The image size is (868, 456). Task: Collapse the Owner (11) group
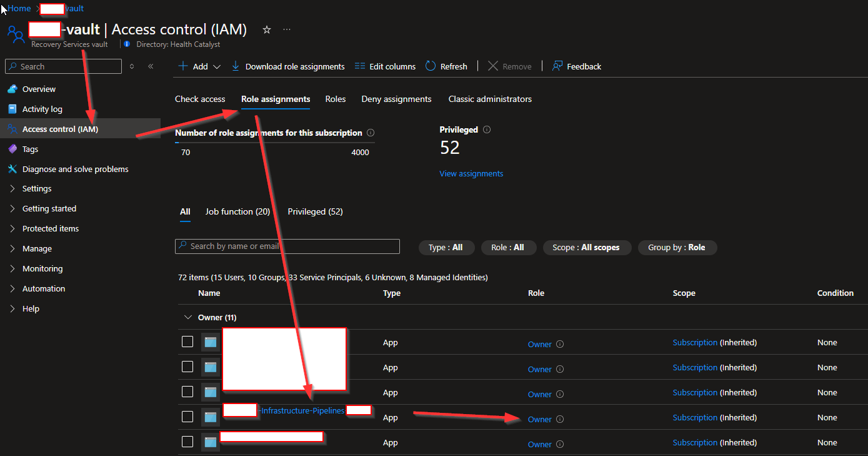click(x=187, y=317)
